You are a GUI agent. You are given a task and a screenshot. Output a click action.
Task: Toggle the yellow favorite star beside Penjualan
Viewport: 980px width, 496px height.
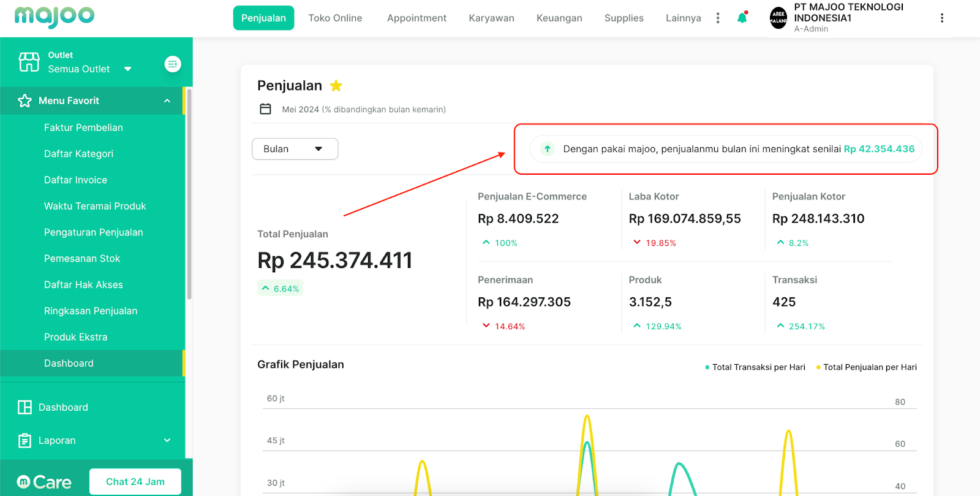[x=336, y=85]
